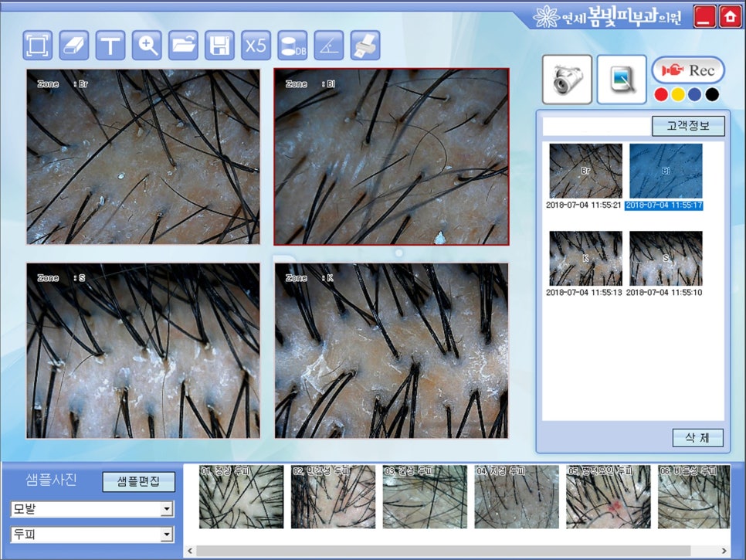The image size is (746, 560).
Task: Activate the Text tool
Action: coord(111,46)
